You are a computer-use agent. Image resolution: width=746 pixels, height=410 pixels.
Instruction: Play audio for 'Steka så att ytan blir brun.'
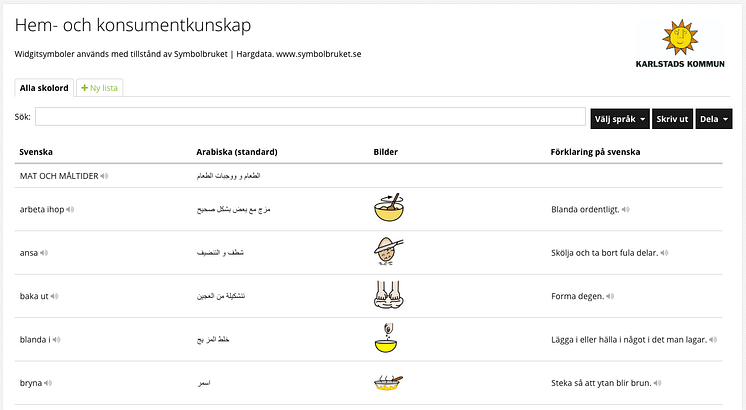(658, 383)
